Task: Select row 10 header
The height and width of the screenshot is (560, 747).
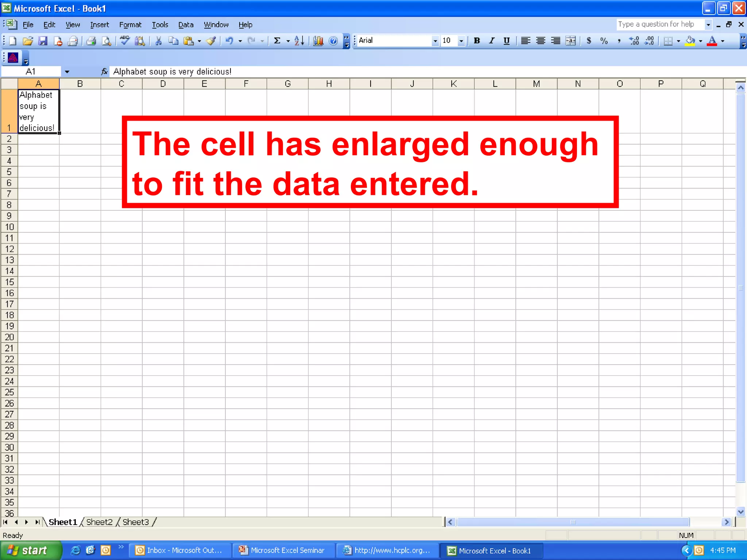Action: (x=9, y=227)
